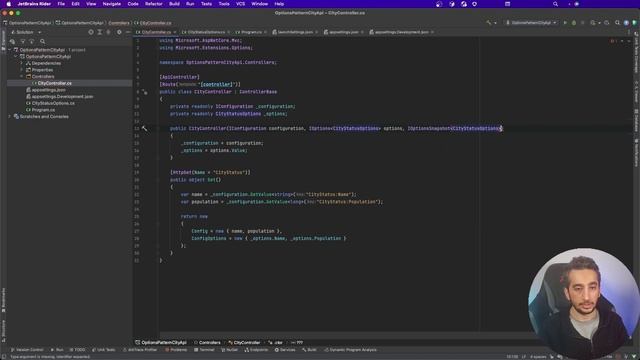This screenshot has height=360, width=640.
Task: Open dotTrace Profiler tool window
Action: [x=140, y=350]
